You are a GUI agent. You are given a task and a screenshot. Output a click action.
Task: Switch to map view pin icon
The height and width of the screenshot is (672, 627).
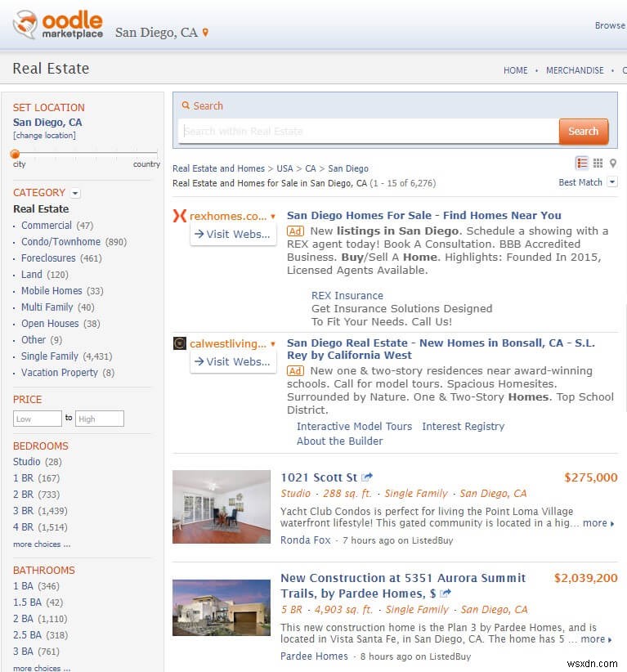[x=613, y=164]
